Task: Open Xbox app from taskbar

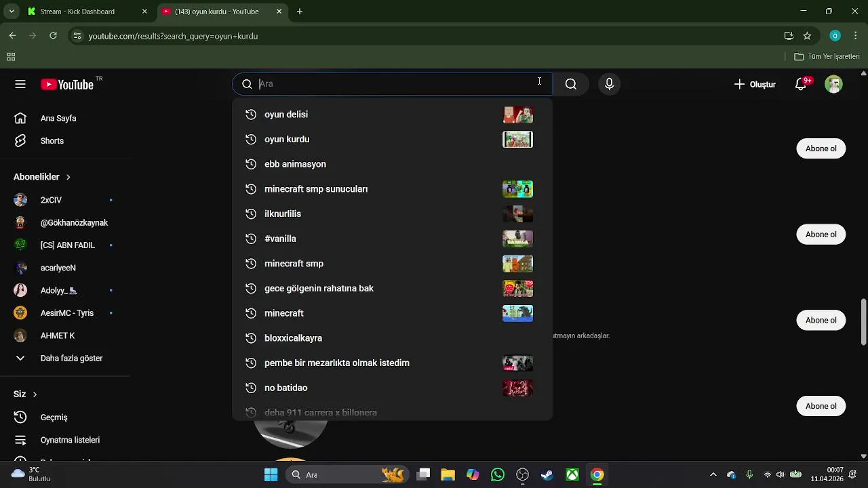Action: (572, 474)
